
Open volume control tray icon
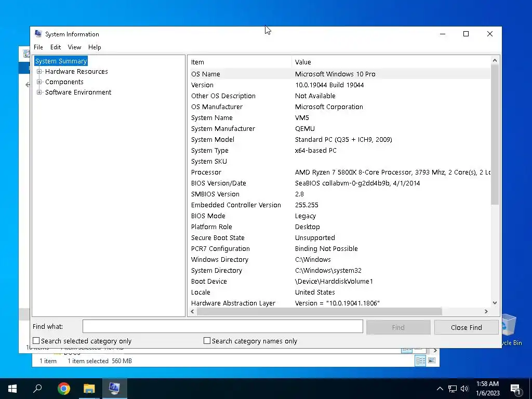[x=464, y=389]
